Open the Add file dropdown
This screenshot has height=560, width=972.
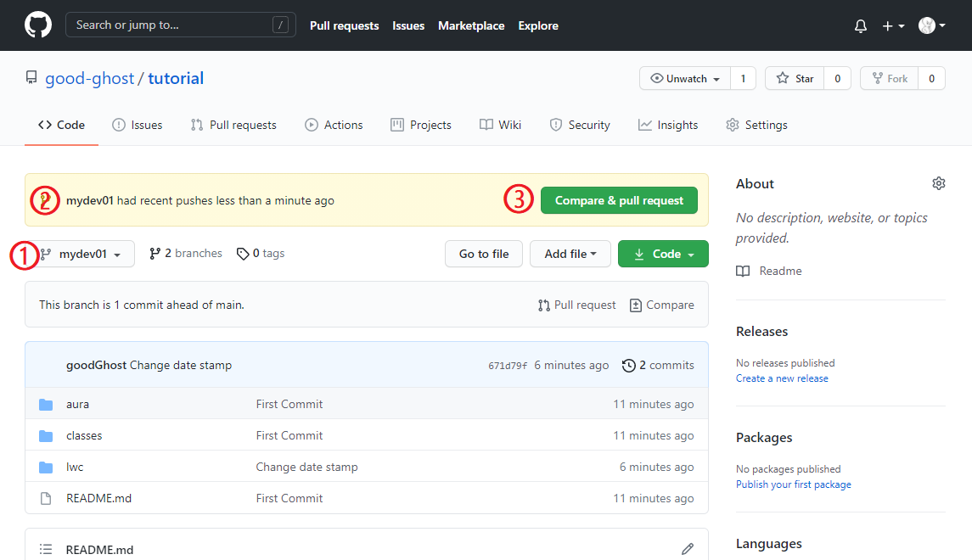(x=570, y=253)
